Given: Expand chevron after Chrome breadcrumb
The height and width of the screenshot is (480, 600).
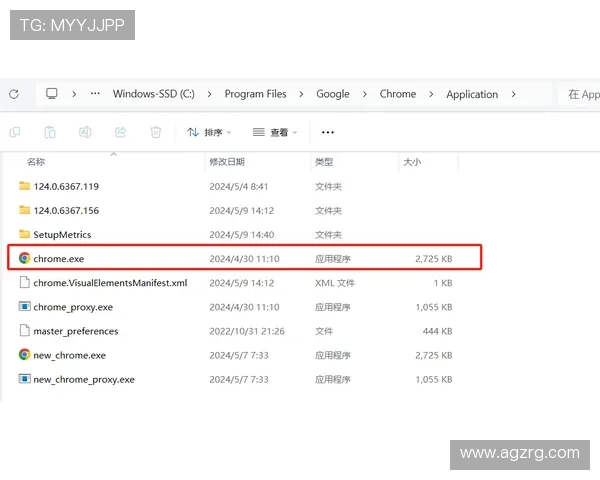Looking at the screenshot, I should pos(431,94).
